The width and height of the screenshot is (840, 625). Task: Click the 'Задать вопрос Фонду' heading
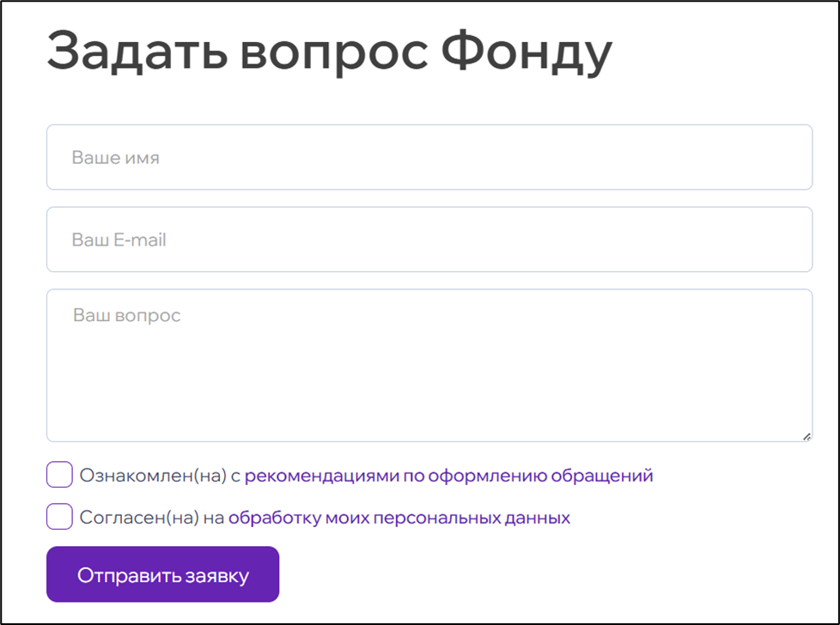point(330,52)
